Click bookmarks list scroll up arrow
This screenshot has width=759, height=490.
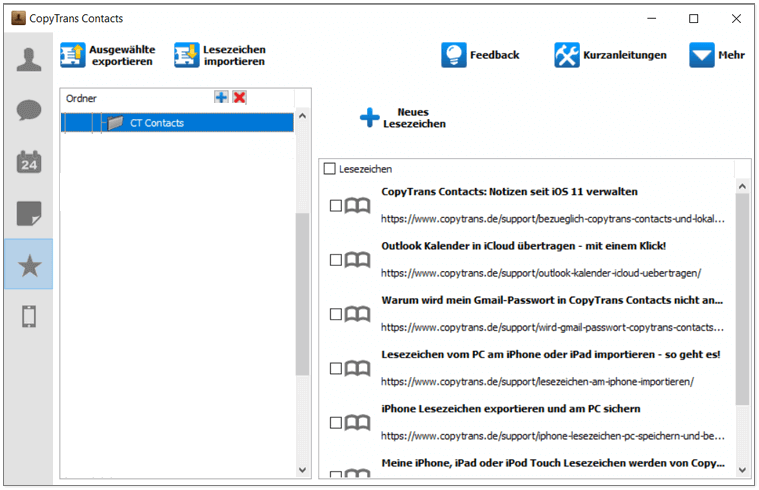click(x=742, y=186)
